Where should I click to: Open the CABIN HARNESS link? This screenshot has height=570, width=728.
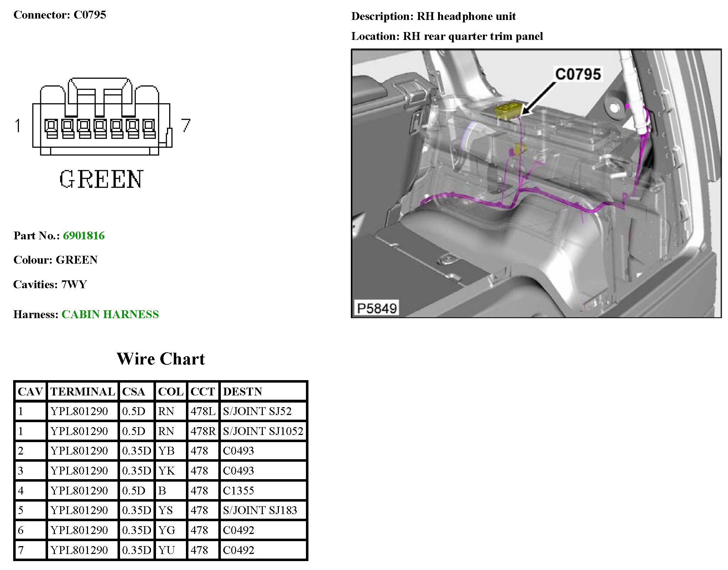tap(110, 315)
